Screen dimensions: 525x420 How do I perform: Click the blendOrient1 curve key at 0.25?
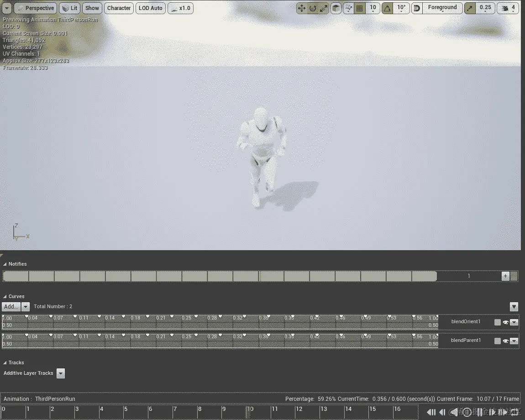(196, 316)
